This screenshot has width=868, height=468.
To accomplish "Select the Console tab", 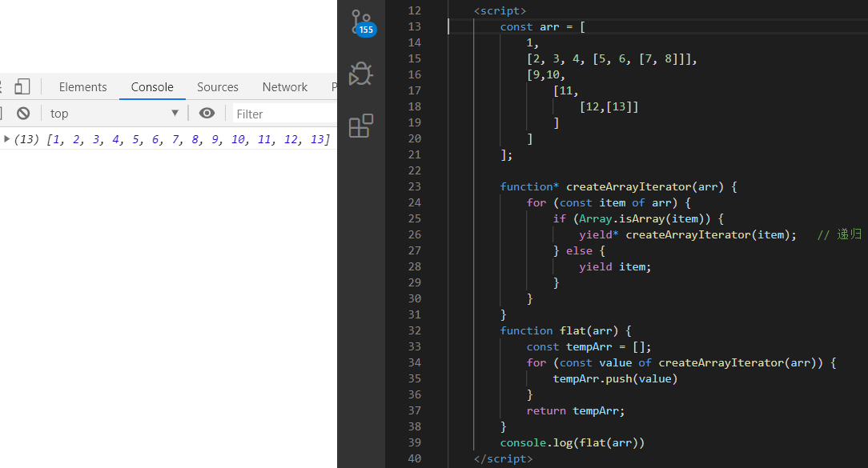I will point(152,87).
